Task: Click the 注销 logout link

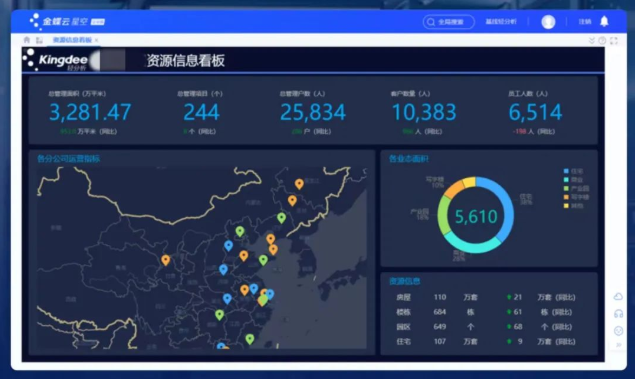Action: tap(584, 22)
